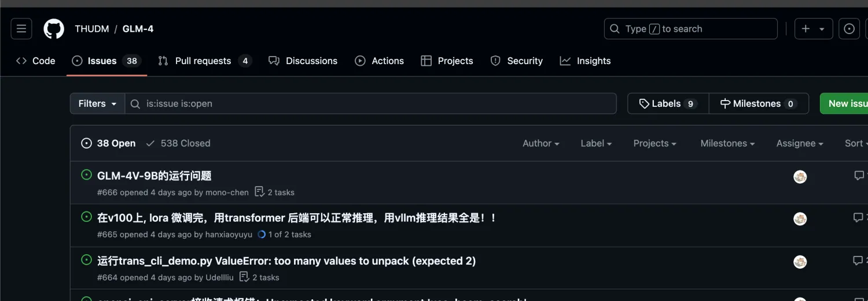Switch to the Discussions tab
The height and width of the screenshot is (301, 868).
point(303,61)
